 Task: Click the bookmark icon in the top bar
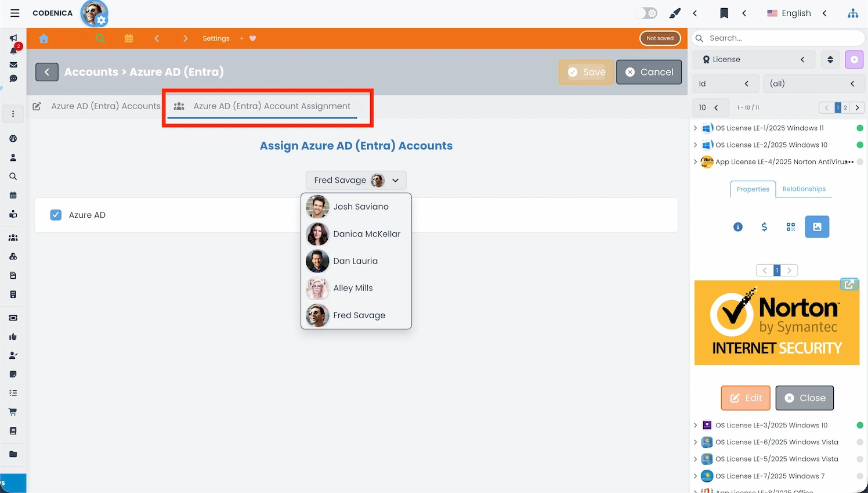pyautogui.click(x=724, y=13)
